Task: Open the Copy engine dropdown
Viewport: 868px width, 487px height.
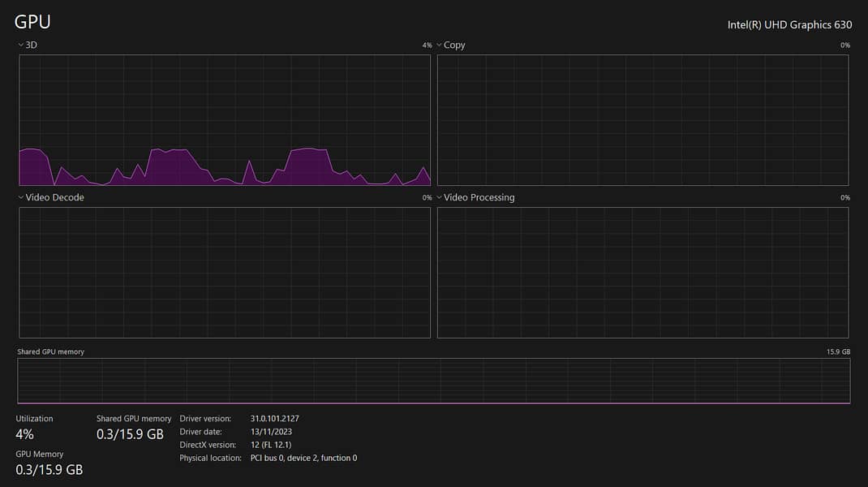Action: tap(450, 45)
